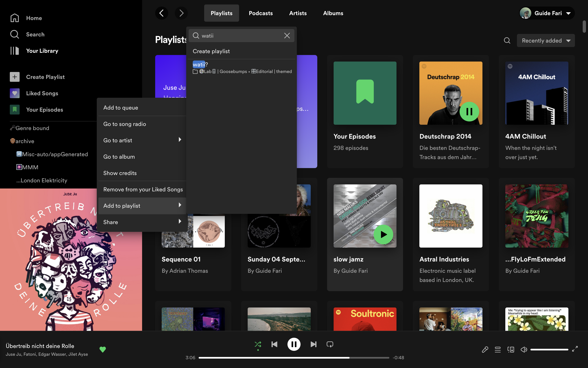Play slow jamz with green play button

point(383,235)
